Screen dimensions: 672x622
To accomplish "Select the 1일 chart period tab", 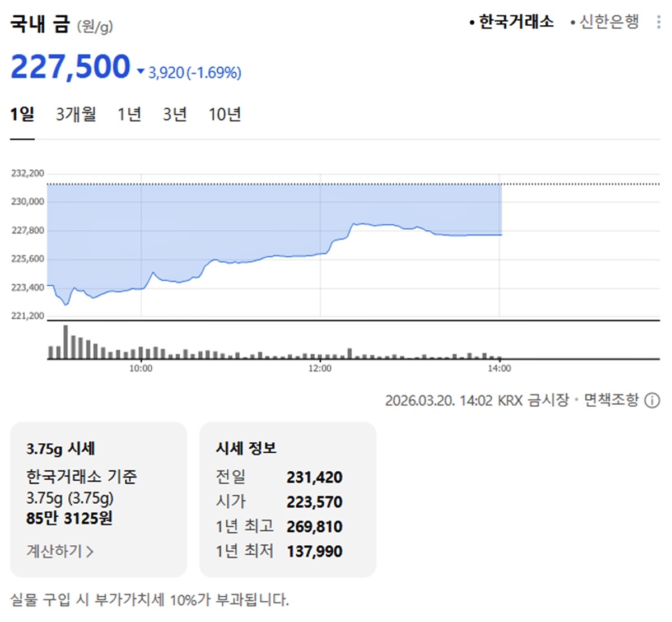I will coord(21,114).
